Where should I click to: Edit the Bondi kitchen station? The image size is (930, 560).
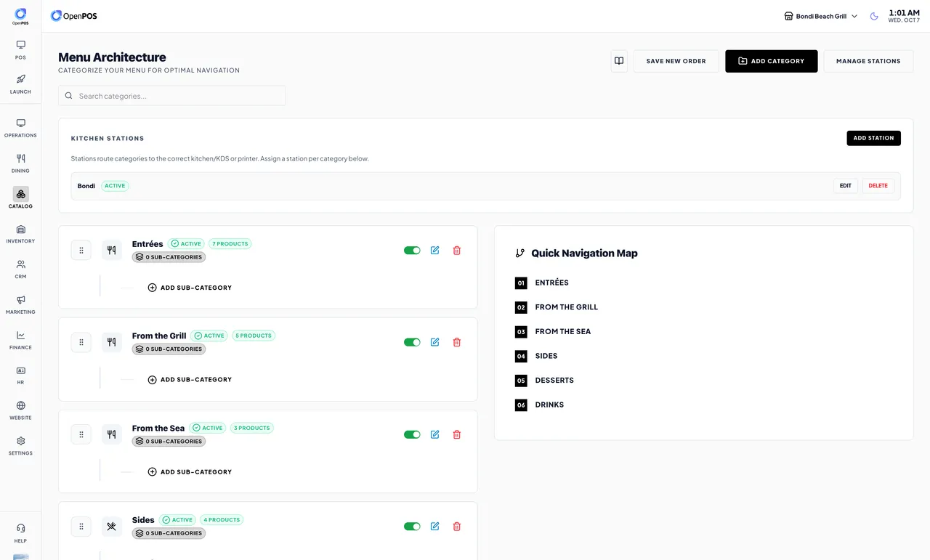pos(846,186)
